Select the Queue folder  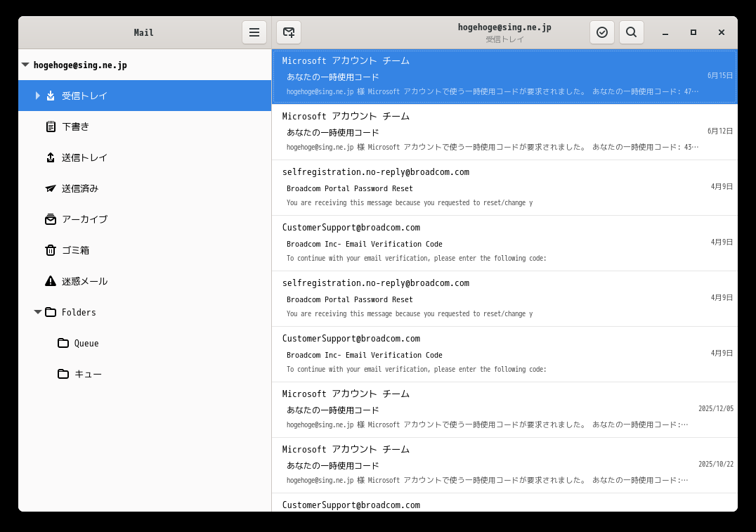[x=145, y=343]
